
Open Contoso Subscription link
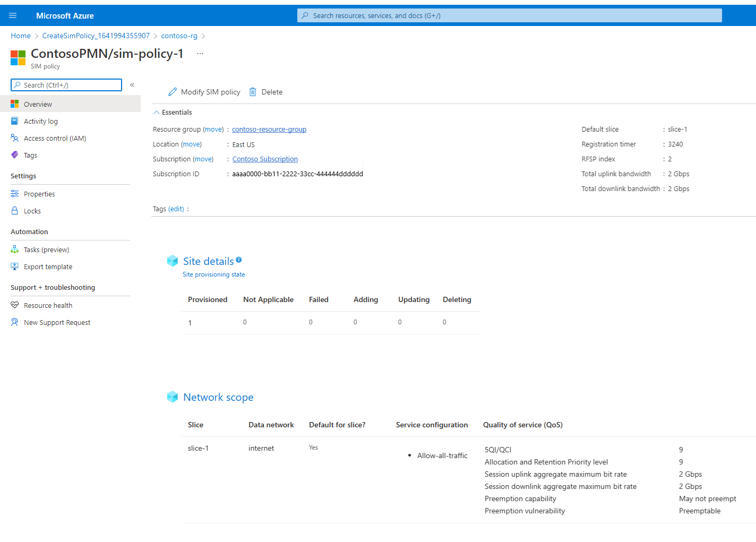[x=265, y=159]
